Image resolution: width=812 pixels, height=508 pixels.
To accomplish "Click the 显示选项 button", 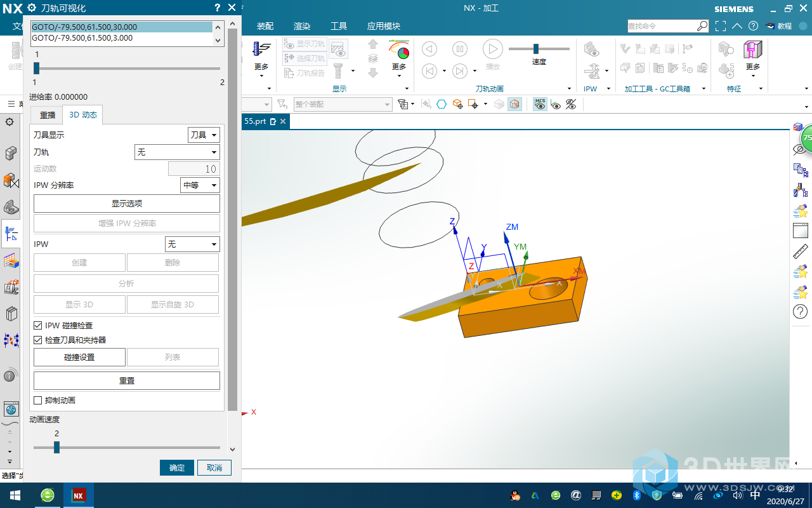I will point(127,203).
